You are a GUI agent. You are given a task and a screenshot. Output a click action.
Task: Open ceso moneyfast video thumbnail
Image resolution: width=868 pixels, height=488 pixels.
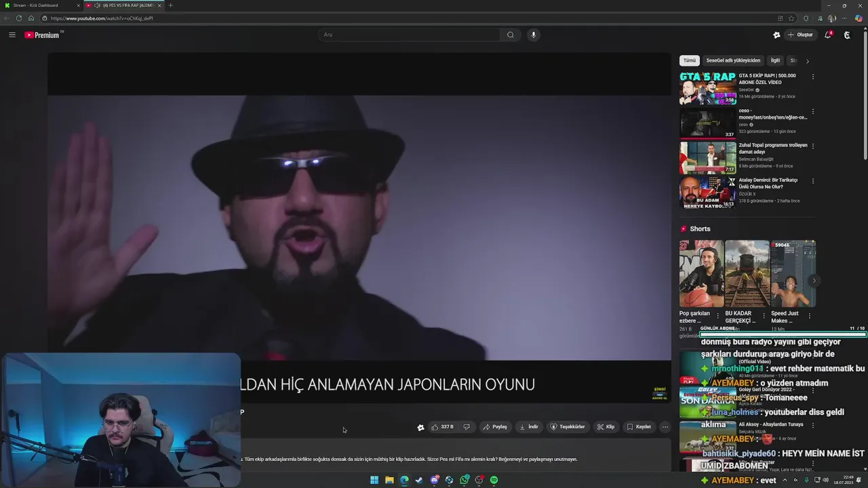pos(708,123)
